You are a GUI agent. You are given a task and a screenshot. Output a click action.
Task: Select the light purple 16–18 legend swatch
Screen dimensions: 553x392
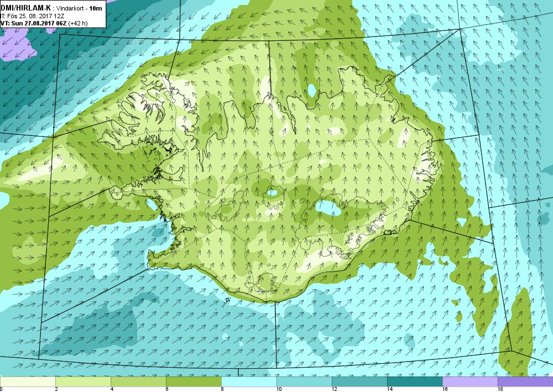coord(470,381)
